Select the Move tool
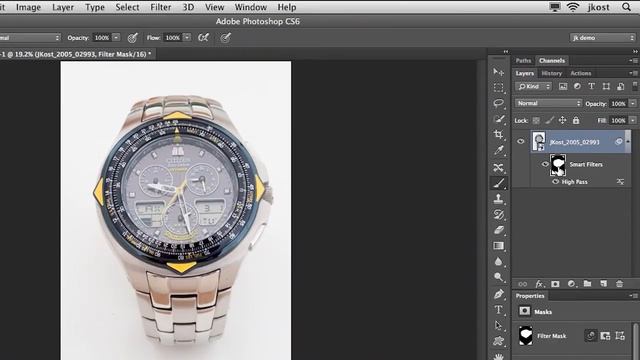640x360 pixels. point(498,72)
